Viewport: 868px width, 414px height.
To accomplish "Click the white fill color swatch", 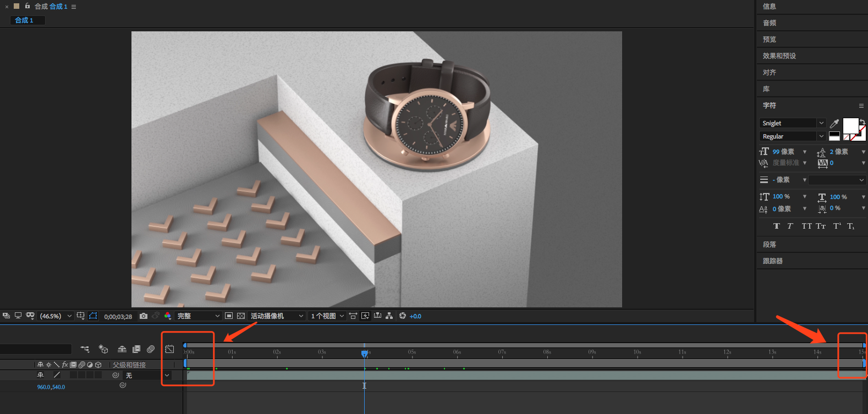I will tap(850, 126).
